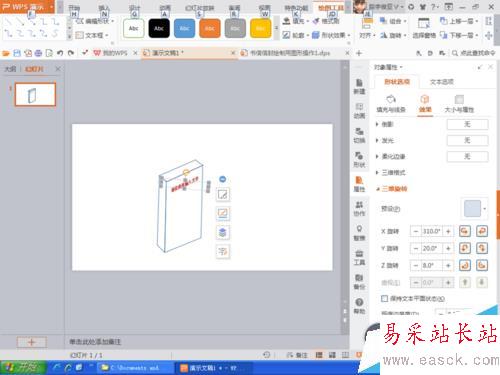
Task: Click the Z rotation clockwise icon
Action: pyautogui.click(x=465, y=265)
